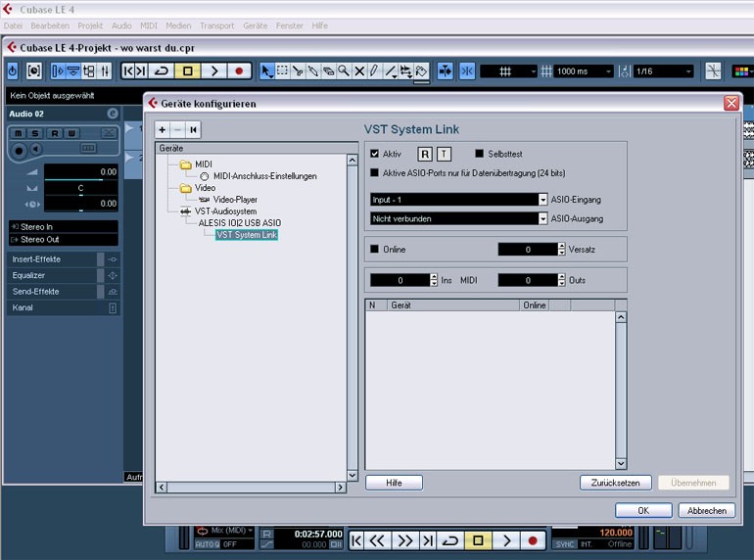
Task: Click the Abbrechen button
Action: coord(706,510)
